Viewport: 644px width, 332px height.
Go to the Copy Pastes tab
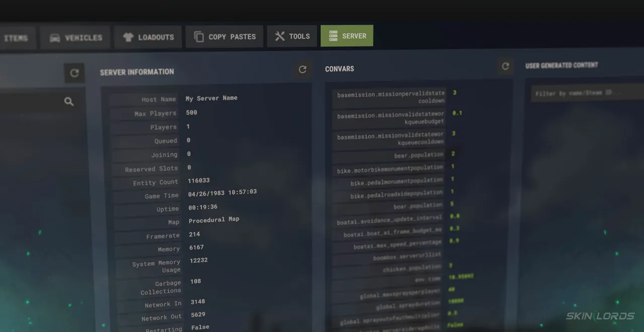pyautogui.click(x=224, y=37)
